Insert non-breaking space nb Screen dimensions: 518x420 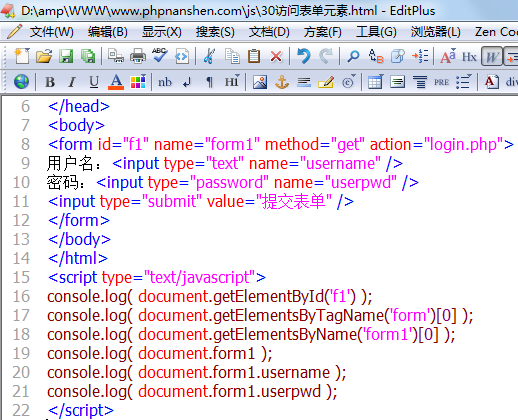point(165,82)
